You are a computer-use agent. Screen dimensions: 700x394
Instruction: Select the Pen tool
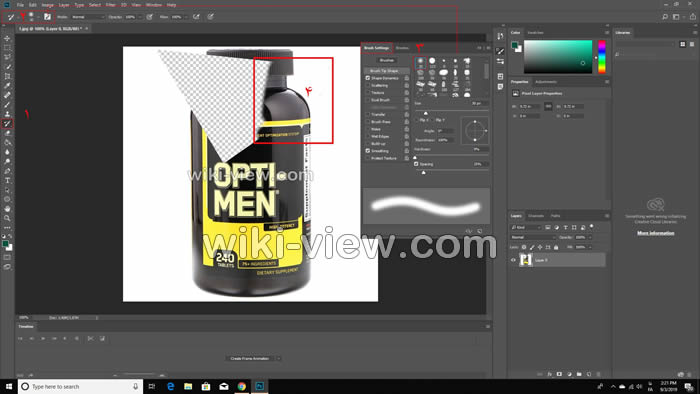[x=7, y=171]
